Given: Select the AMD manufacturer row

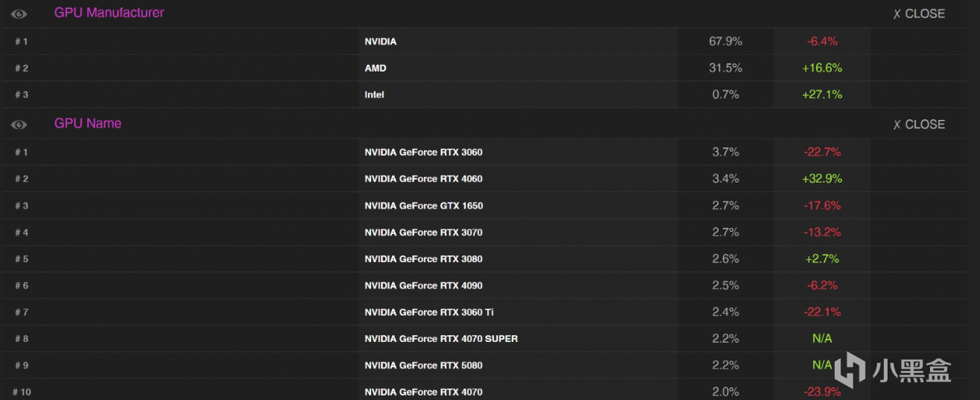Looking at the screenshot, I should click(376, 69).
